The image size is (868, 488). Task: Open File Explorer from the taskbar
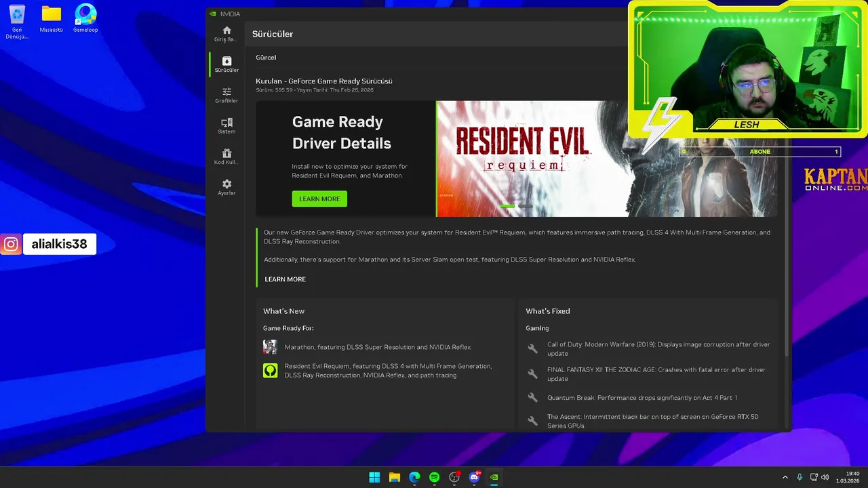click(x=394, y=477)
